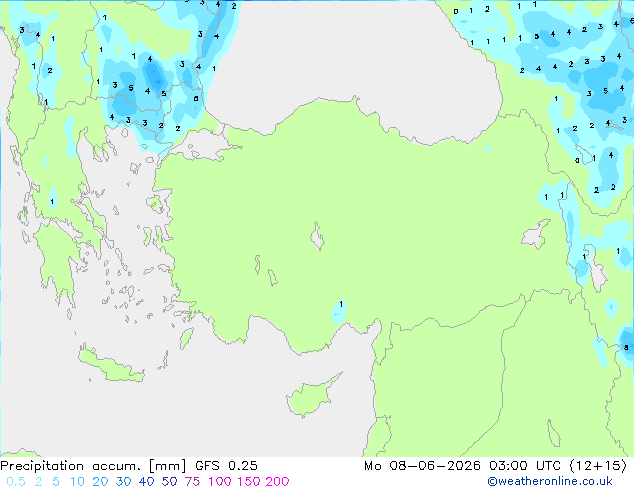Select the 200 mm legend value
This screenshot has height=490, width=634.
[x=277, y=482]
